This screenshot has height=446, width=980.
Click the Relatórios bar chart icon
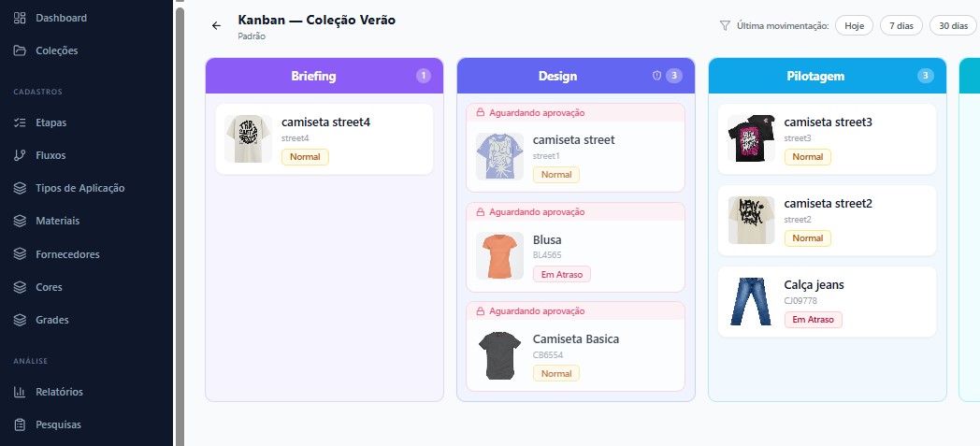coord(21,392)
